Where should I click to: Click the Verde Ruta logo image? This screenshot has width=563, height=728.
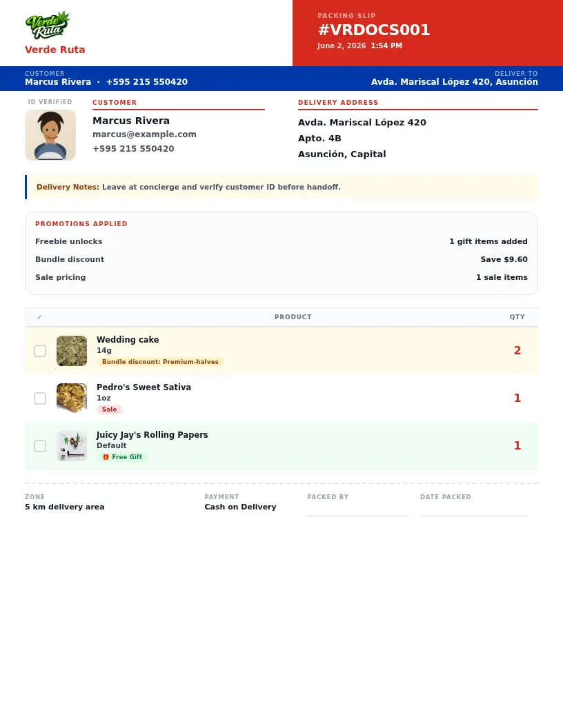pos(48,25)
